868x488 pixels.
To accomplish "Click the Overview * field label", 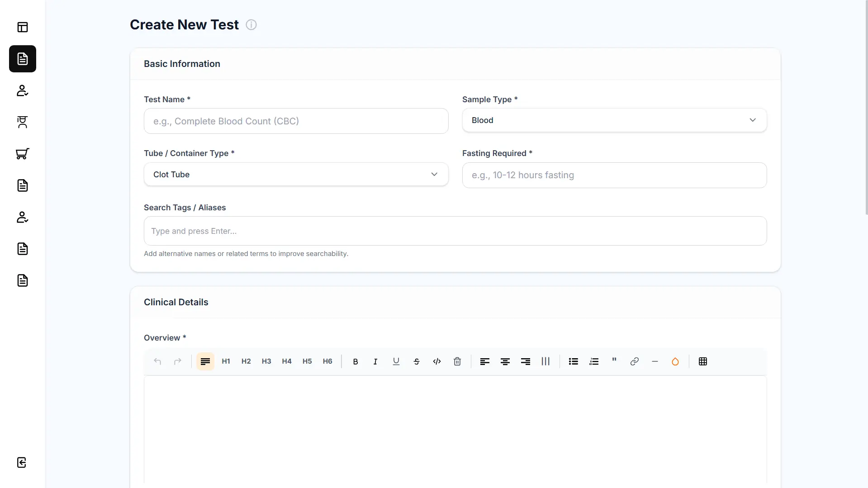I will coord(165,338).
